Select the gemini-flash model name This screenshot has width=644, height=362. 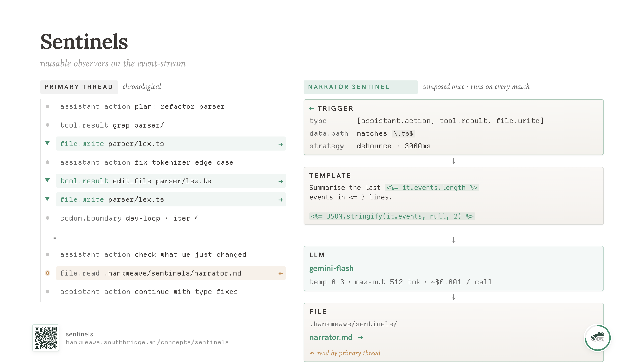point(332,268)
